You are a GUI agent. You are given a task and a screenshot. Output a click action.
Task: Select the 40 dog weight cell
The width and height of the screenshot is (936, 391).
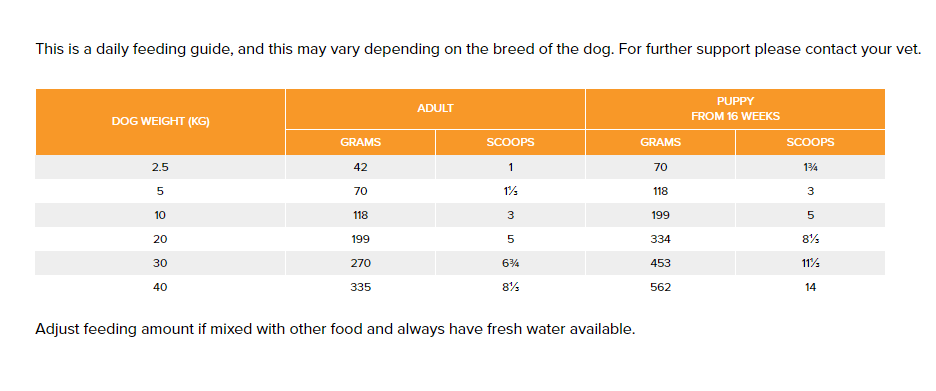(x=160, y=287)
